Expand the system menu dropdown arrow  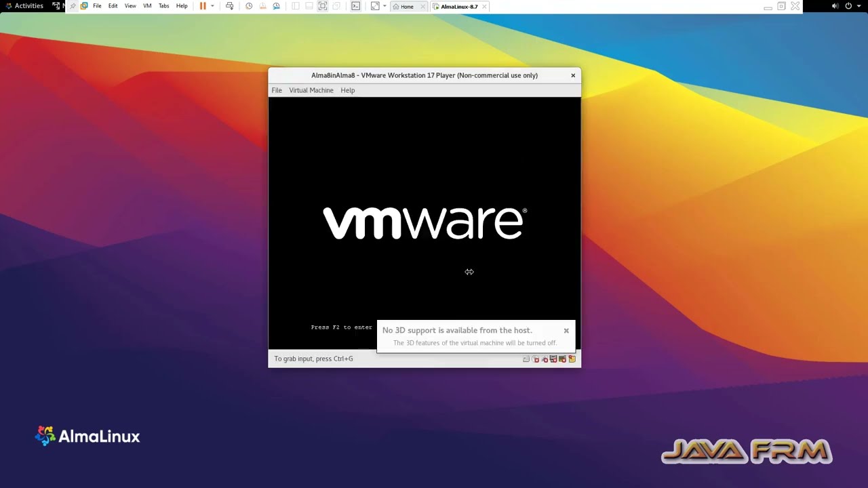coord(859,6)
